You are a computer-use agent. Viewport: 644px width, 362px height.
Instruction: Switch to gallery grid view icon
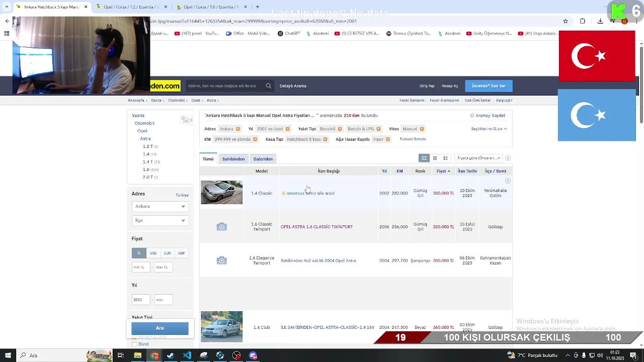pos(445,158)
